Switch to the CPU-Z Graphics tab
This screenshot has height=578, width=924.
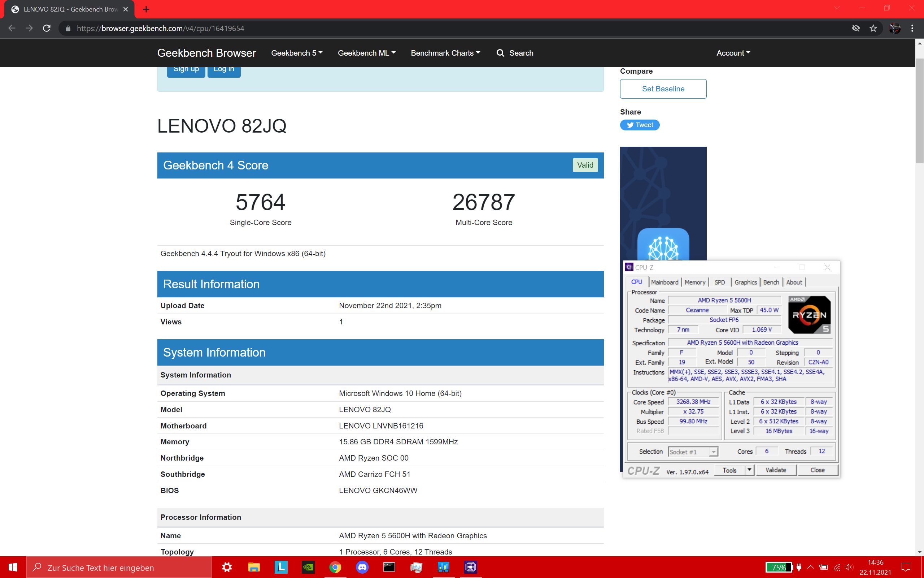tap(745, 282)
